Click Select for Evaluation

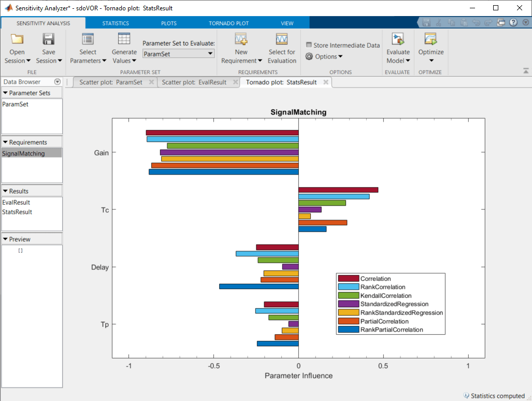pyautogui.click(x=281, y=49)
